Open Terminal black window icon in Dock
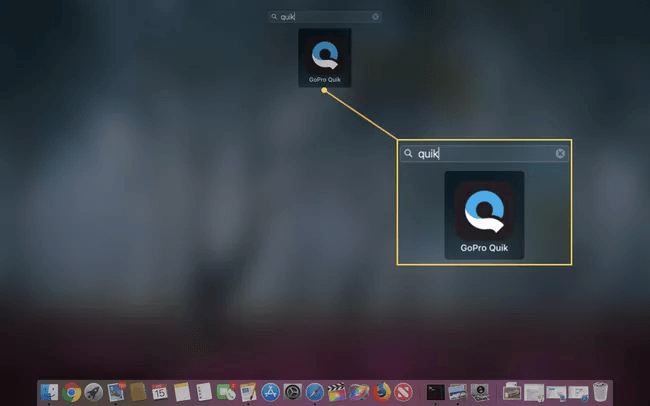This screenshot has height=406, width=650. point(436,392)
